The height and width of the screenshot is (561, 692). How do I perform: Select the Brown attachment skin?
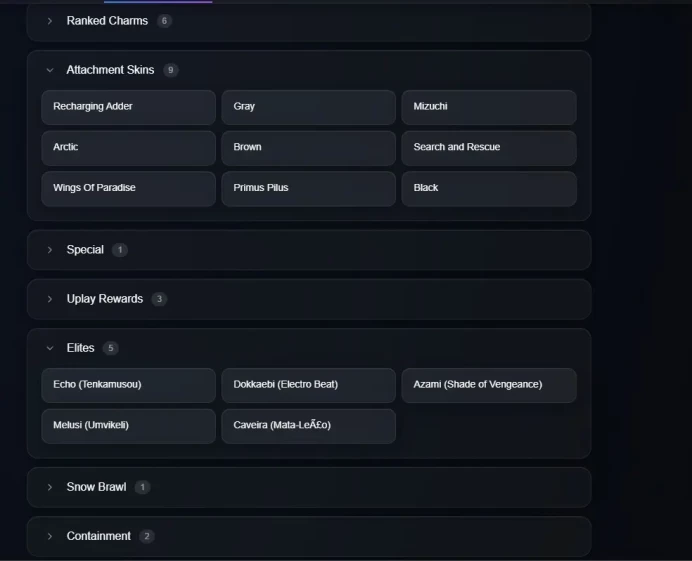click(308, 148)
